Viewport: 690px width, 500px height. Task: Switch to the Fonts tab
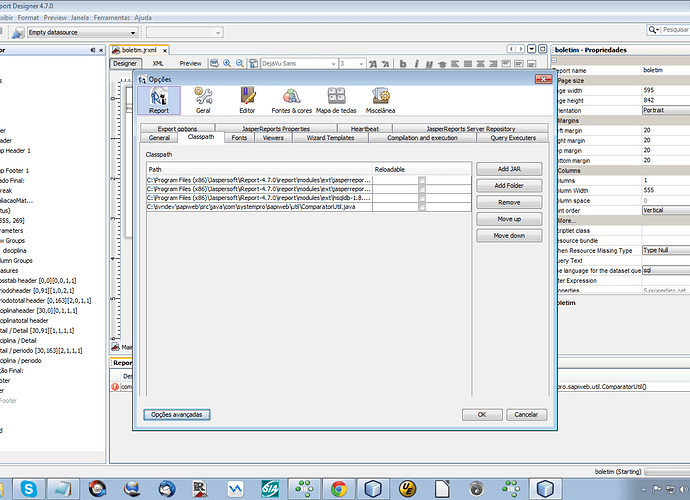click(x=239, y=138)
